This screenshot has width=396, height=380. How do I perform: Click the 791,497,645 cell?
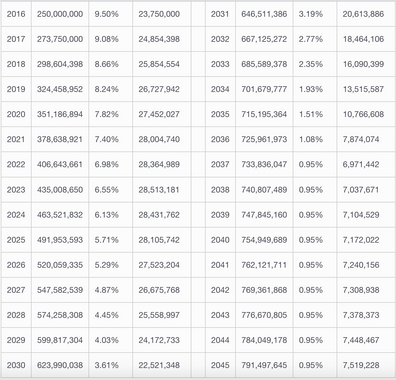[x=264, y=365]
